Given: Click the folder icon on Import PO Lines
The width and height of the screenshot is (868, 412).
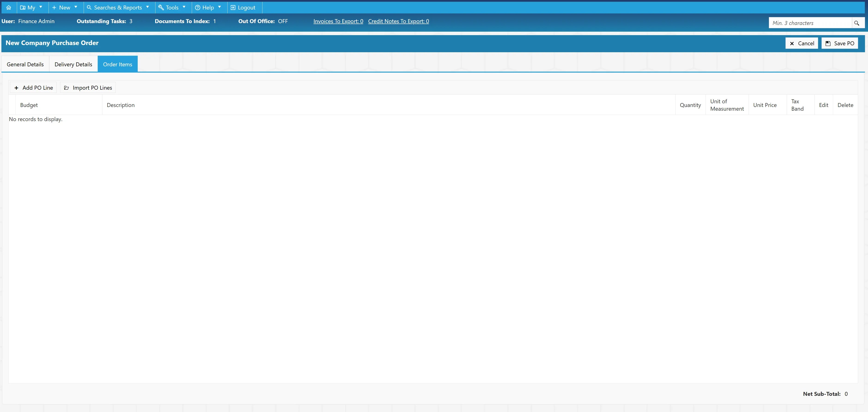Looking at the screenshot, I should pyautogui.click(x=66, y=88).
